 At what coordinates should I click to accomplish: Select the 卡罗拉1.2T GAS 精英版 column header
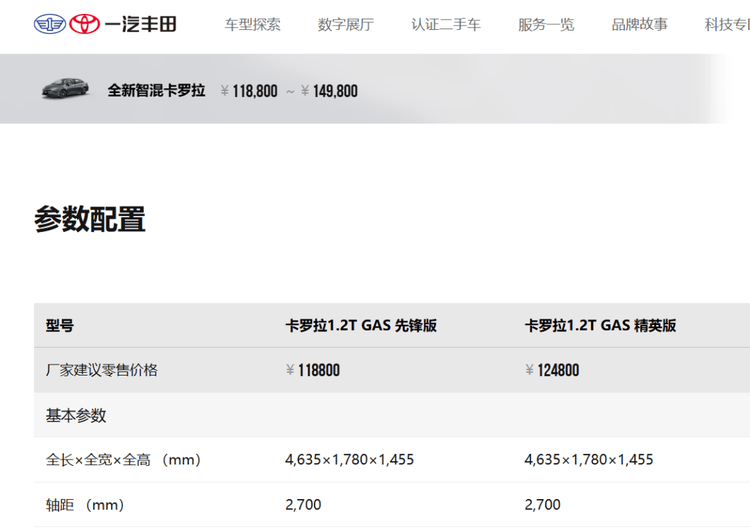pyautogui.click(x=600, y=325)
